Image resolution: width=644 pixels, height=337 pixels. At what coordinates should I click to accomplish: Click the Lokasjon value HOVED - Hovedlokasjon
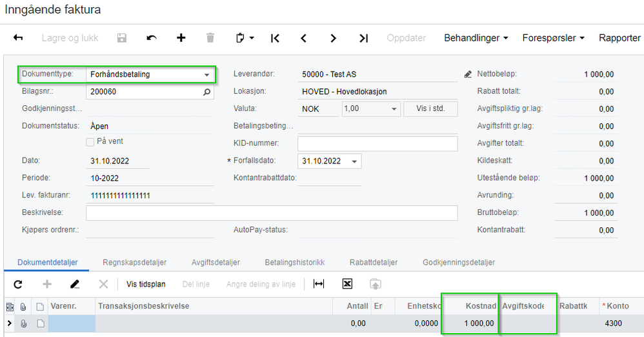[x=344, y=92]
